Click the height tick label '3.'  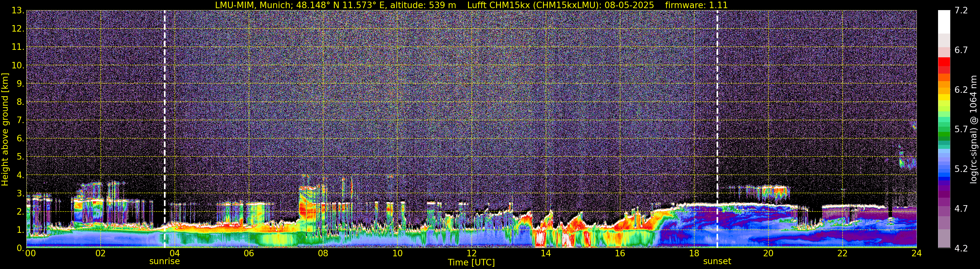coord(20,193)
